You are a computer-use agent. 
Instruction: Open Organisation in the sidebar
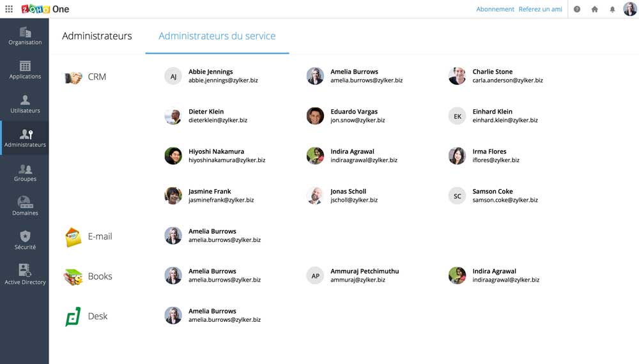[x=25, y=36]
